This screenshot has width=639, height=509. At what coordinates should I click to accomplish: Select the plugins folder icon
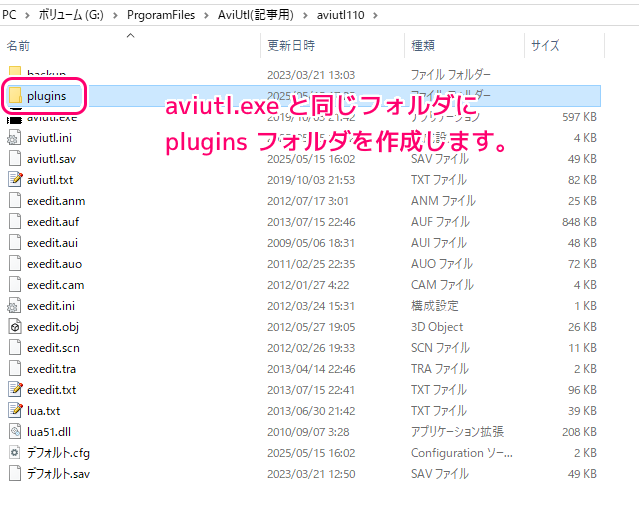tap(15, 96)
